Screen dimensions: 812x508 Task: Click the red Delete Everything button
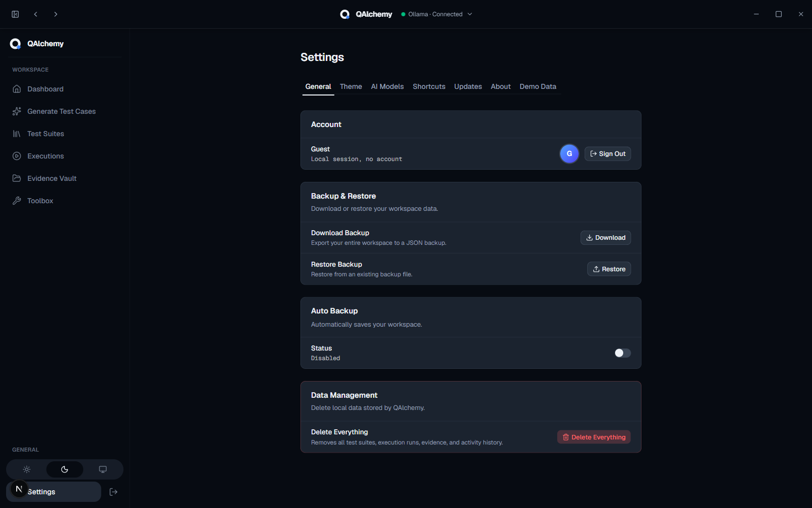tap(594, 437)
